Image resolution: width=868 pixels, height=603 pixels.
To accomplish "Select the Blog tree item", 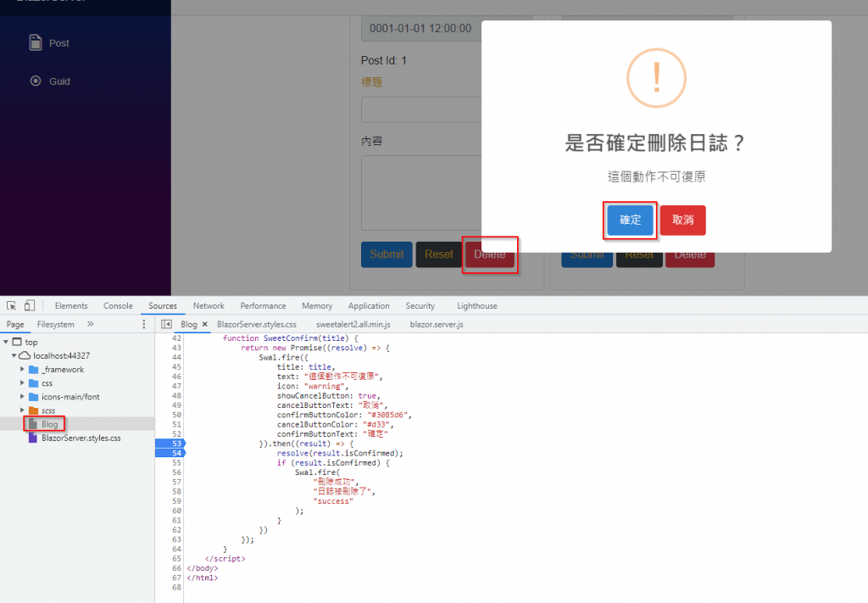I will click(77, 424).
